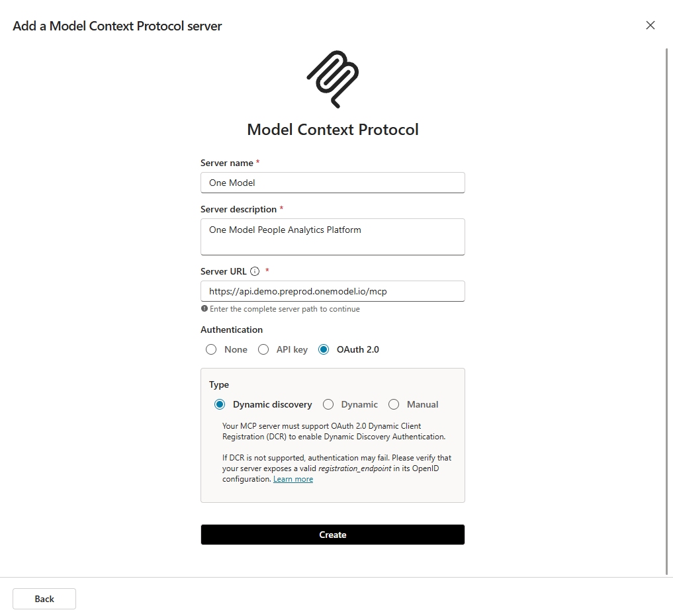
Task: Click the Model Context Protocol logo
Action: coord(332,79)
